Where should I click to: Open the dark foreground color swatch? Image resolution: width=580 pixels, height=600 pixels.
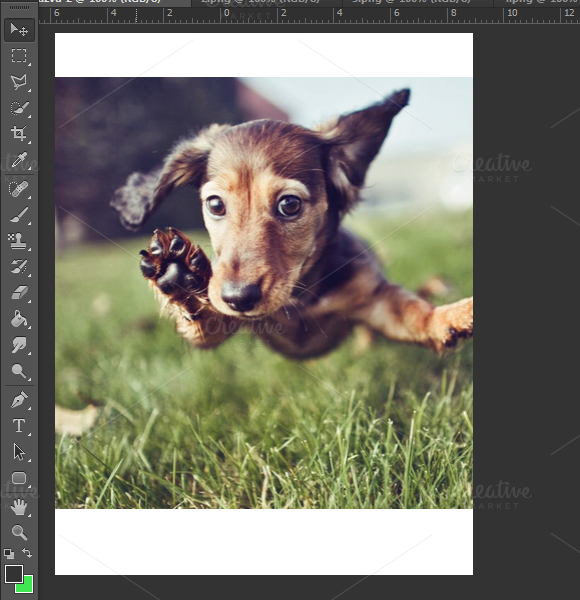point(13,574)
